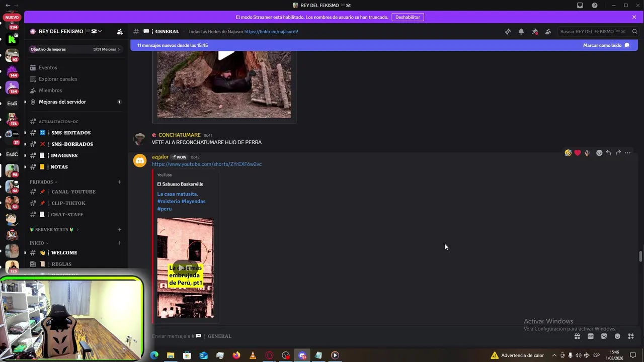Toggle the member list icon
Image resolution: width=644 pixels, height=362 pixels.
[548, 31]
